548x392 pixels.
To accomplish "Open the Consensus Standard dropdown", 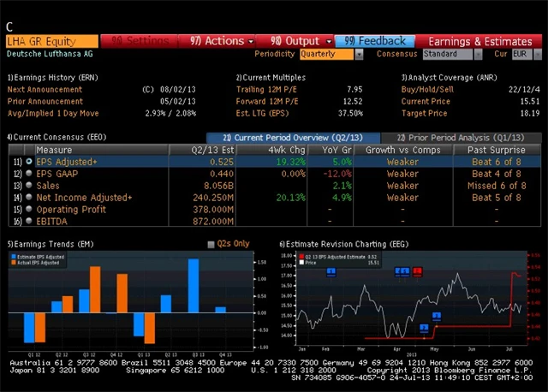I will click(452, 54).
